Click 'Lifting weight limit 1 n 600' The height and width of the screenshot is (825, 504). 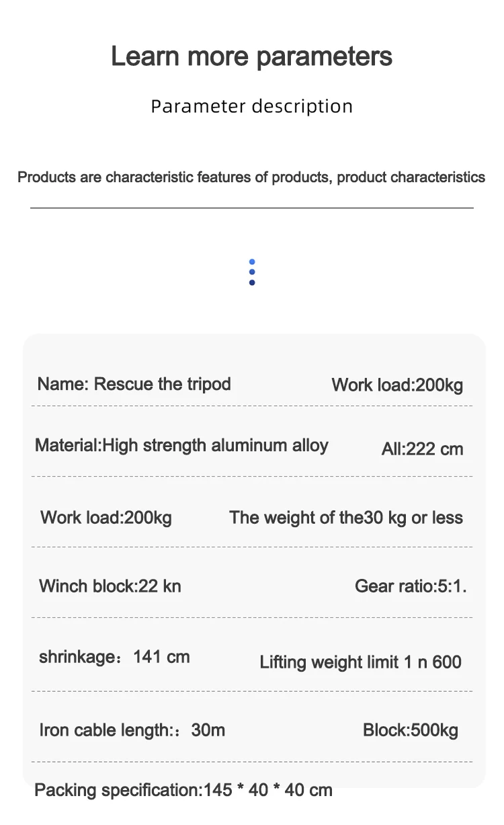coord(361,662)
